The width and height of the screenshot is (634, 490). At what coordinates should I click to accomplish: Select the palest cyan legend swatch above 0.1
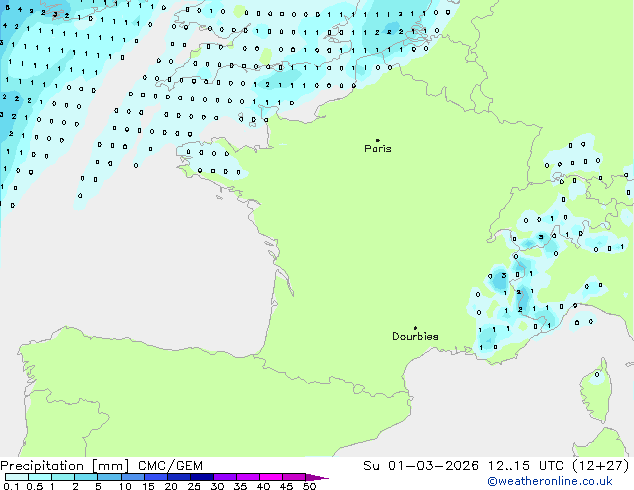pyautogui.click(x=17, y=477)
